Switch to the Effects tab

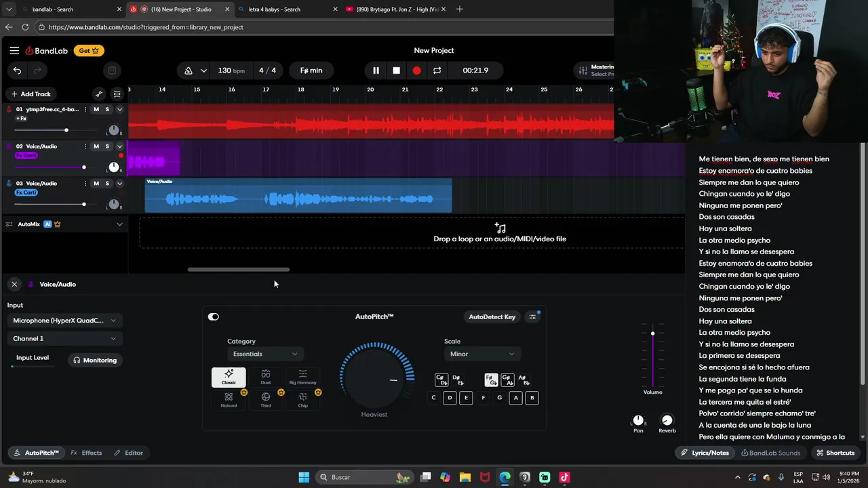(86, 453)
